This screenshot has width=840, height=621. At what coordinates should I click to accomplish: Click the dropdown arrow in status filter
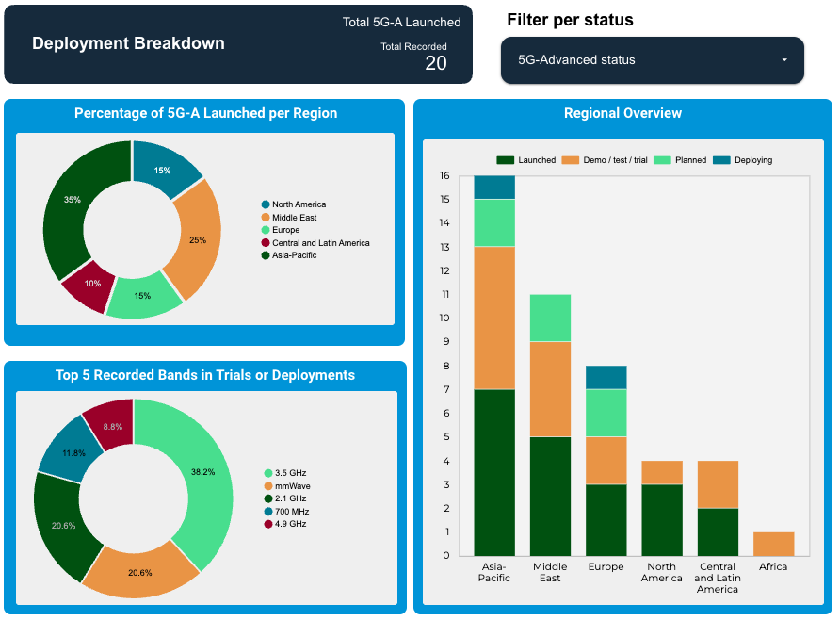pyautogui.click(x=783, y=60)
